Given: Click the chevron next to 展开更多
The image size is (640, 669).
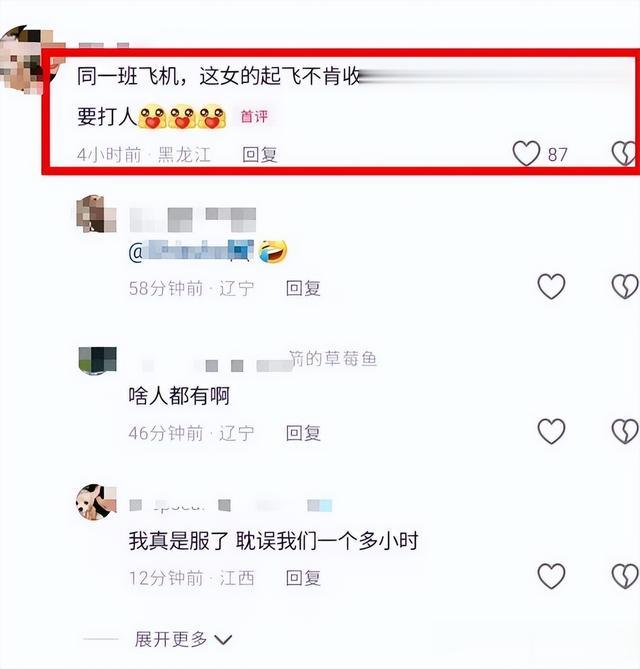Looking at the screenshot, I should coord(223,640).
